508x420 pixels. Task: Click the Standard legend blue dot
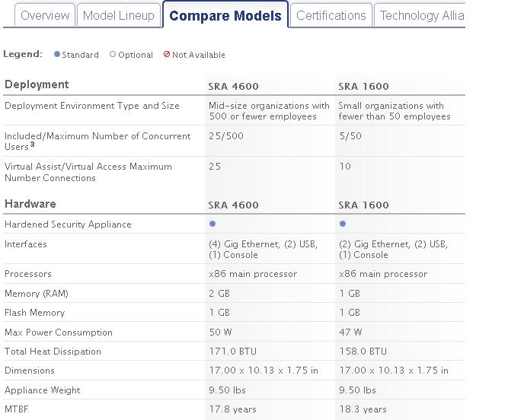click(x=57, y=54)
